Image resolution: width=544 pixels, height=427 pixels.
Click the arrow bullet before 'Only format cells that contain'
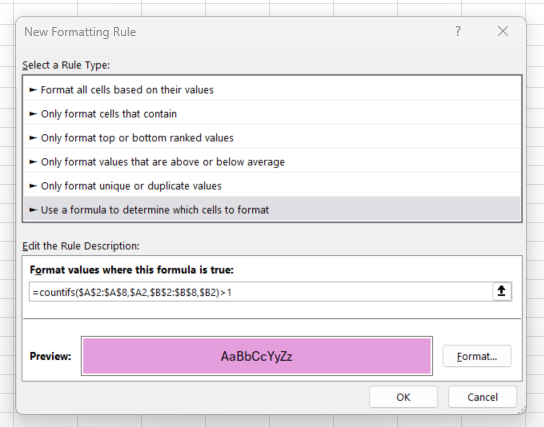[x=33, y=114]
